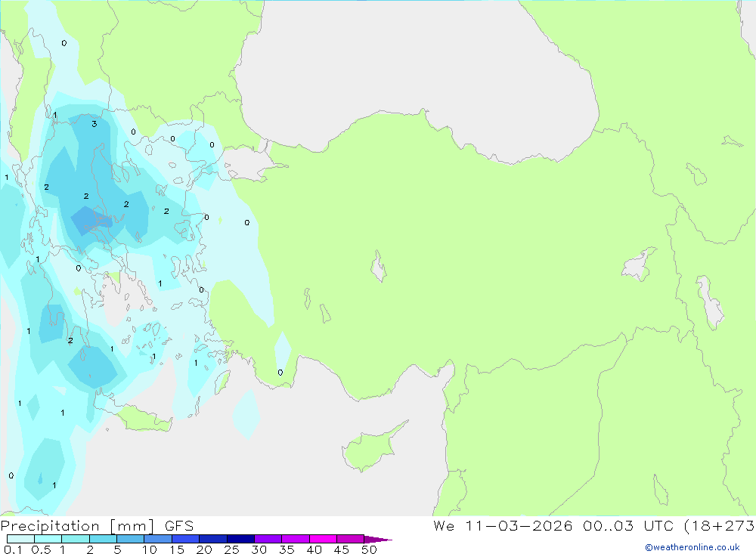Click the legend scale label '5'
Viewport: 756px width, 554px height.
click(117, 549)
